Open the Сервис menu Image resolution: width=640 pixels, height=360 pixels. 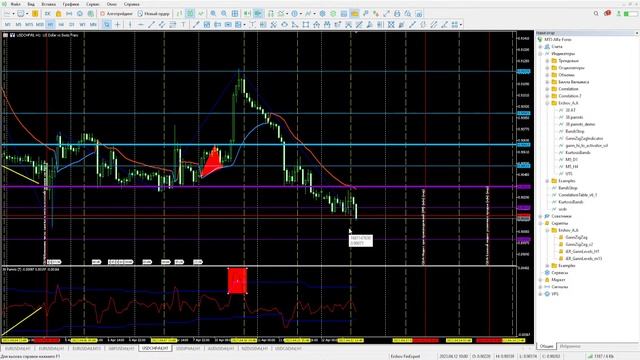coord(93,4)
